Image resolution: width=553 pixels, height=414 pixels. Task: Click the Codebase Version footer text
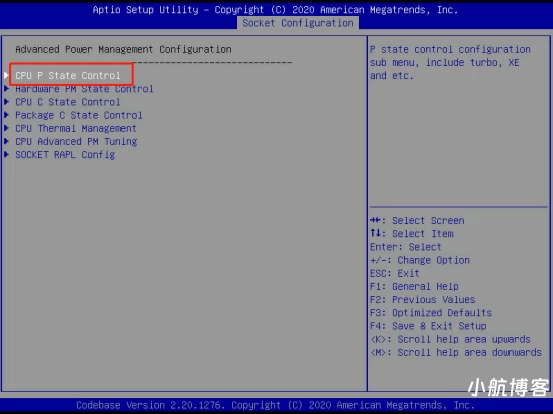point(275,405)
